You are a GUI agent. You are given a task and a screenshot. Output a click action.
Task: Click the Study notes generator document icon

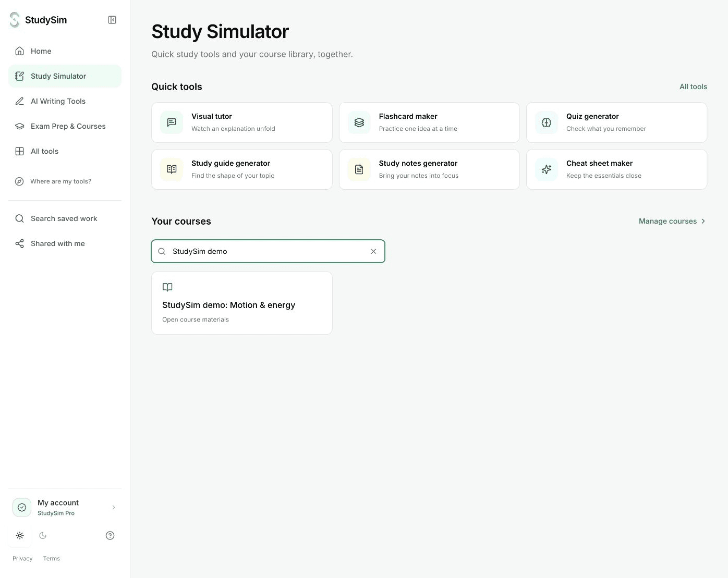pos(359,169)
